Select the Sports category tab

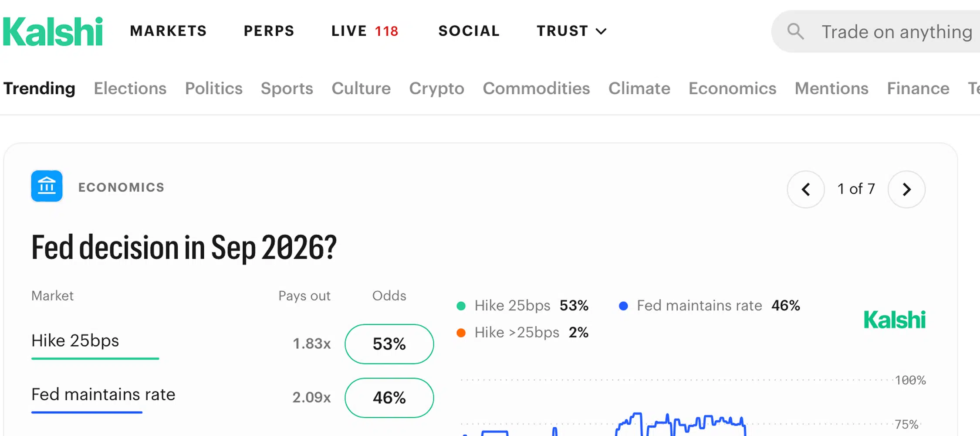287,89
